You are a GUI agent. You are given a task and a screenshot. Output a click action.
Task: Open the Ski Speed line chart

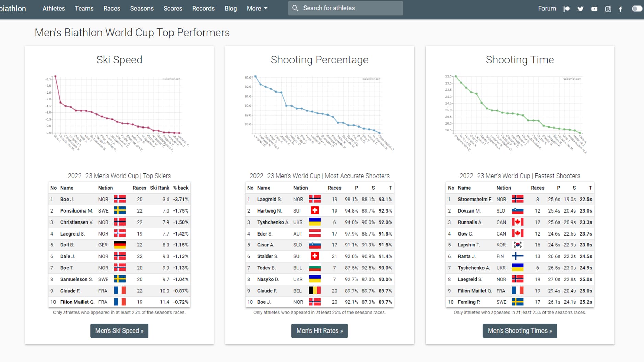(117, 113)
